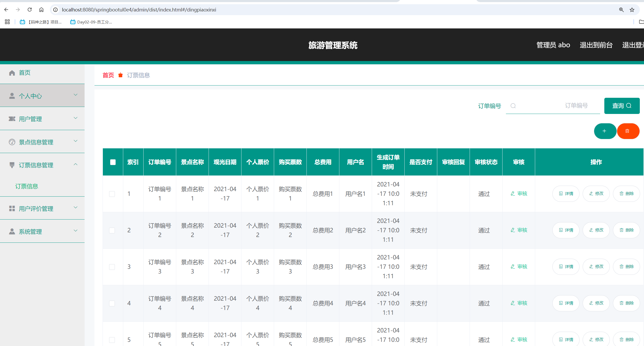The height and width of the screenshot is (346, 644).
Task: Expand the 用户评价管理 menu section
Action: [x=76, y=208]
